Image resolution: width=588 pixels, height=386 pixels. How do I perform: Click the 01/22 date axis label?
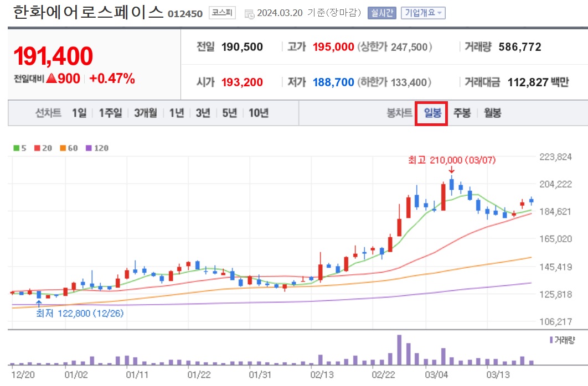tap(199, 375)
